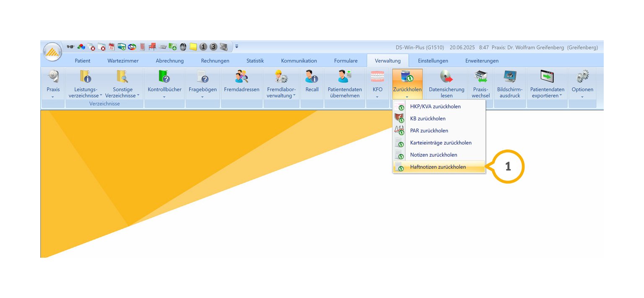Click Datensicherung lesen disc icon
This screenshot has height=298, width=644.
point(447,76)
